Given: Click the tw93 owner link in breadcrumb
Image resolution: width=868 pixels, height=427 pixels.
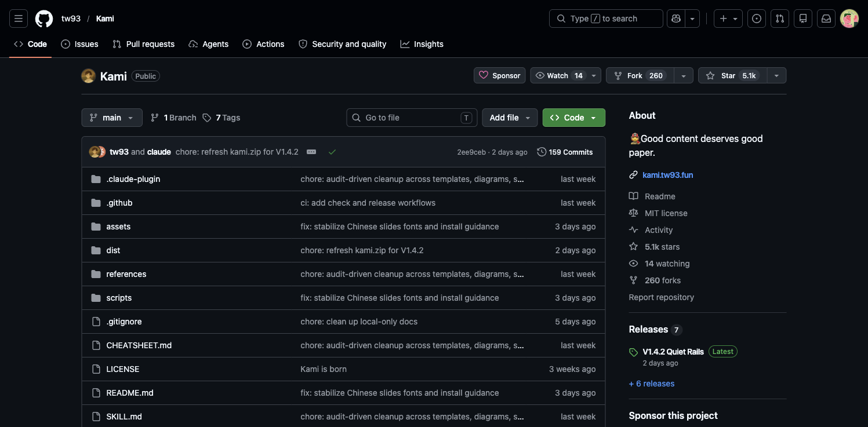Looking at the screenshot, I should (x=71, y=19).
